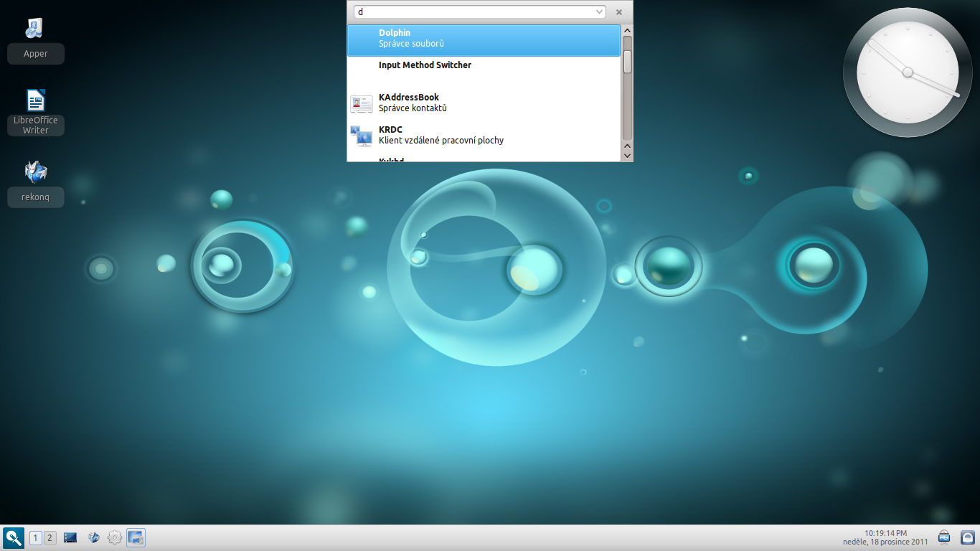Image resolution: width=980 pixels, height=551 pixels.
Task: Open the Apper desktop icon
Action: coord(35,39)
